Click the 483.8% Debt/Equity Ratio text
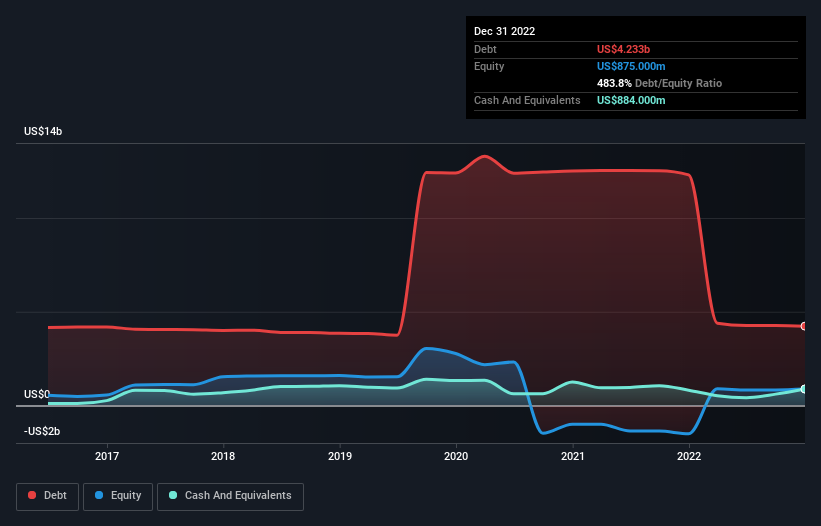The image size is (821, 526). (660, 83)
